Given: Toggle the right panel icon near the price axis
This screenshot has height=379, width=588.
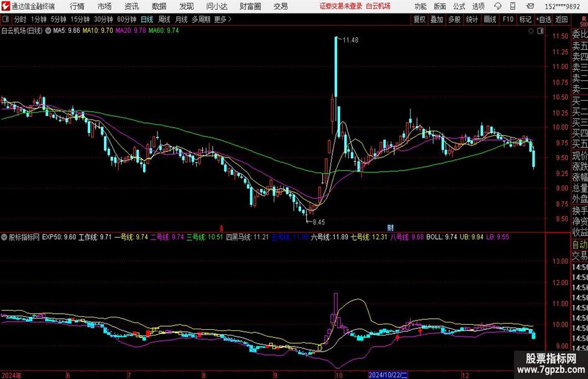Looking at the screenshot, I should coord(540,31).
